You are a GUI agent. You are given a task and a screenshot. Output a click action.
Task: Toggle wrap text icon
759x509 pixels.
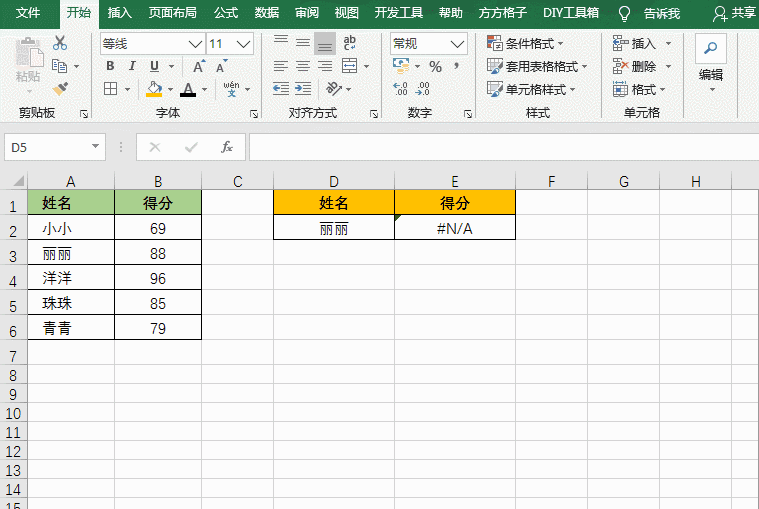[x=349, y=43]
